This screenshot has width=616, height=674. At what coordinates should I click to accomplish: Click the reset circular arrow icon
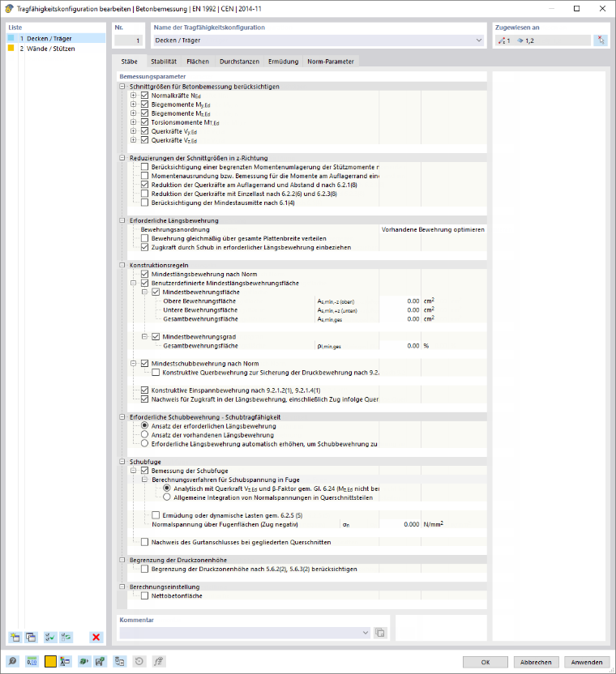139,661
